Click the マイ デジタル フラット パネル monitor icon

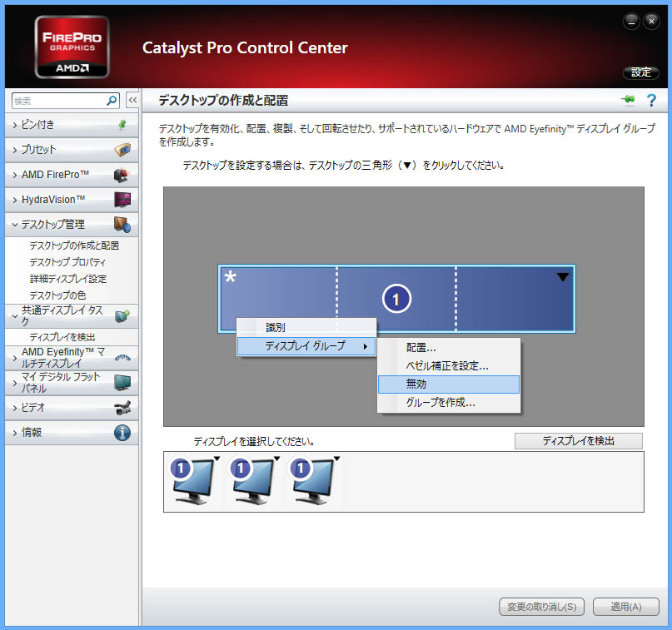pos(122,383)
